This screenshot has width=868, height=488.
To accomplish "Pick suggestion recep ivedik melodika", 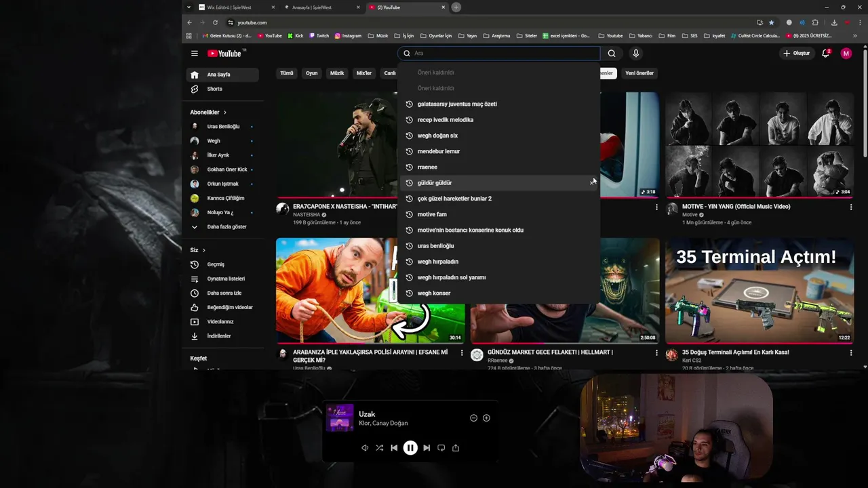I will click(498, 120).
